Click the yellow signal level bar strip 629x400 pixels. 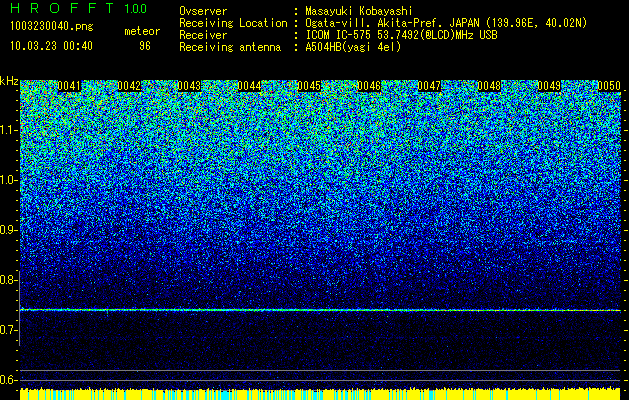pyautogui.click(x=320, y=394)
